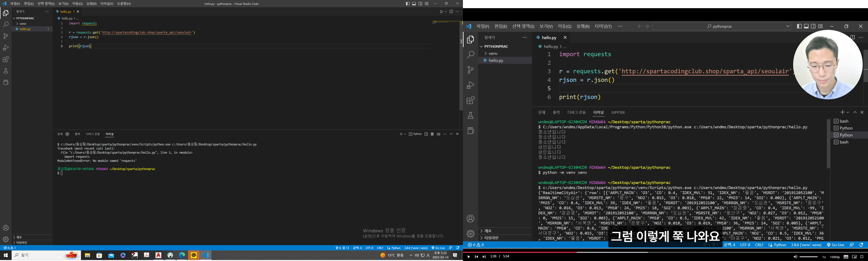Create a new terminal with the plus icon
The width and height of the screenshot is (868, 261).
point(401,134)
